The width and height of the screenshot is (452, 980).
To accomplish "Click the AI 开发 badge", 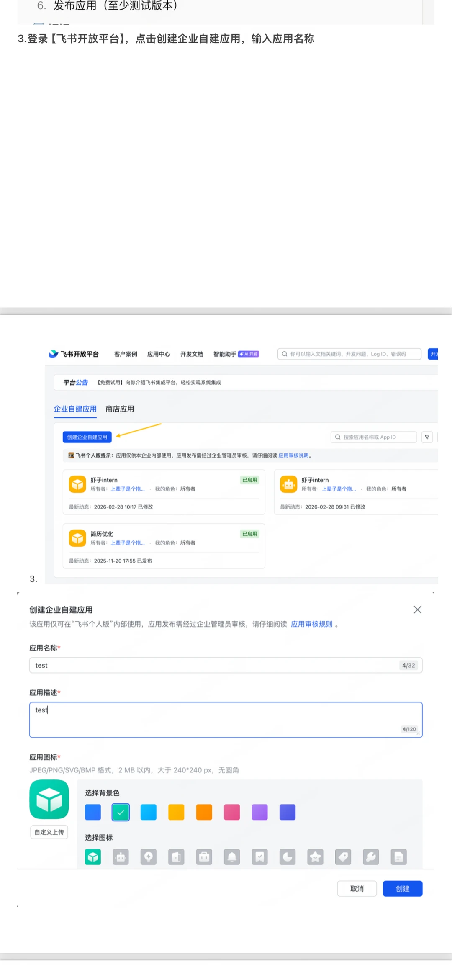I will 249,354.
